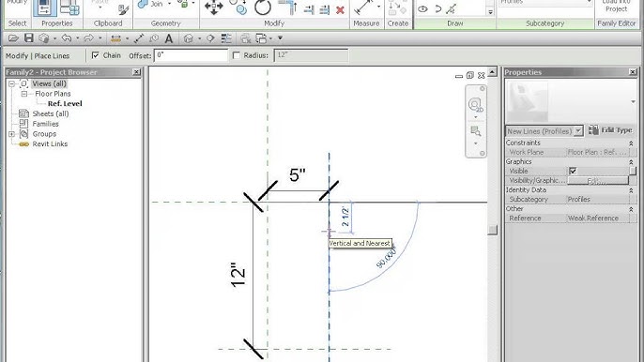The height and width of the screenshot is (362, 644).
Task: Click the Properties palette icon in the ribbon
Action: tap(44, 8)
